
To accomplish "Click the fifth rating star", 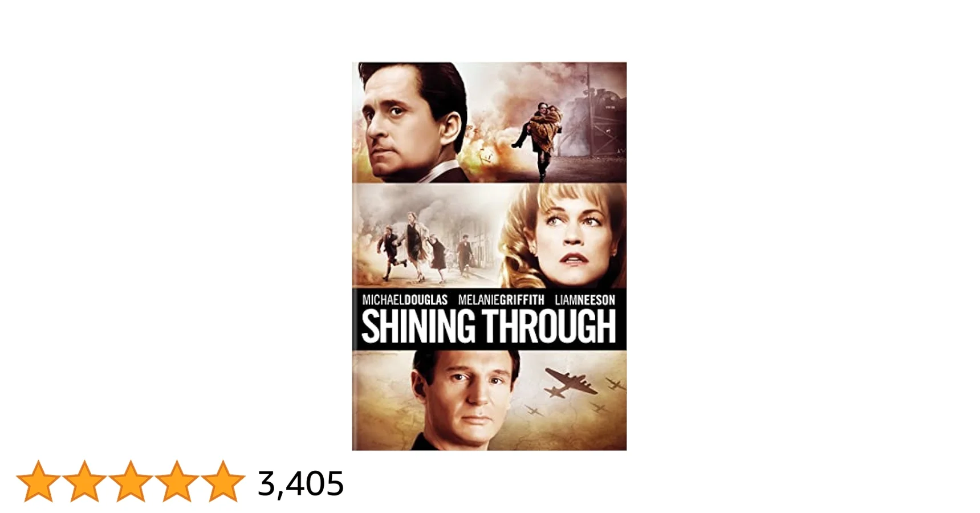I will tap(223, 482).
